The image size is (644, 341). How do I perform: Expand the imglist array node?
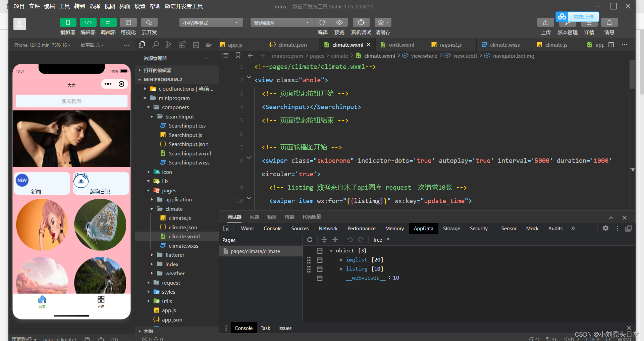341,260
